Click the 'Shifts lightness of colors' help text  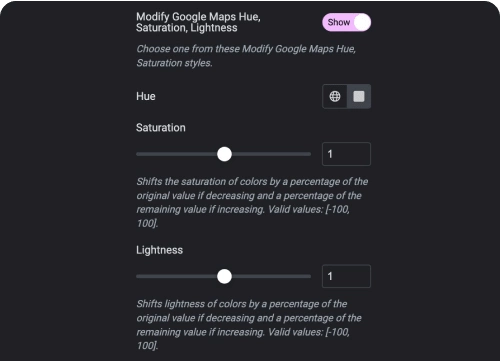(x=249, y=325)
